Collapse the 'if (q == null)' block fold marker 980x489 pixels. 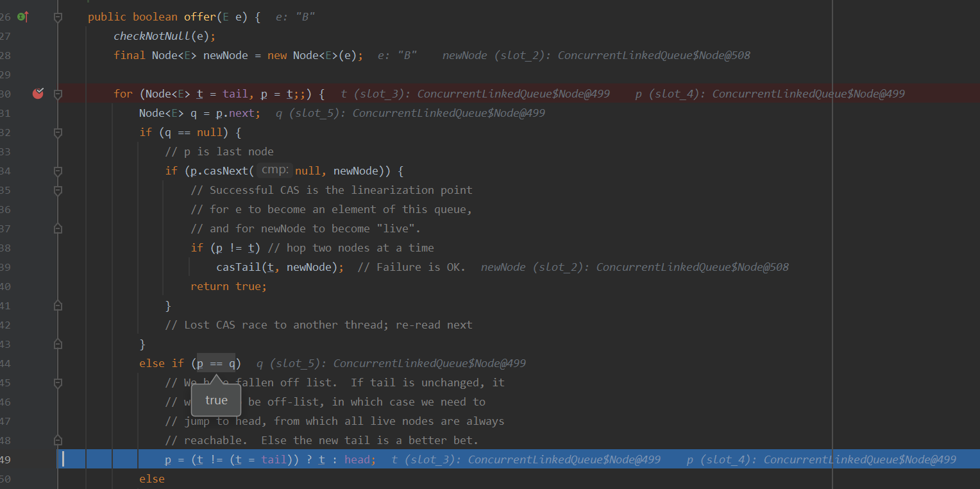coord(58,133)
